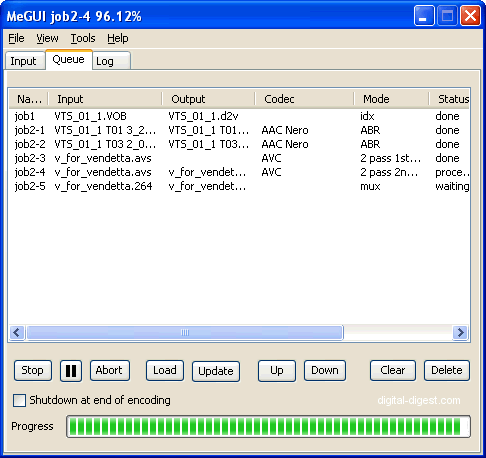Image resolution: width=486 pixels, height=458 pixels.
Task: Click the Delete button
Action: point(447,370)
